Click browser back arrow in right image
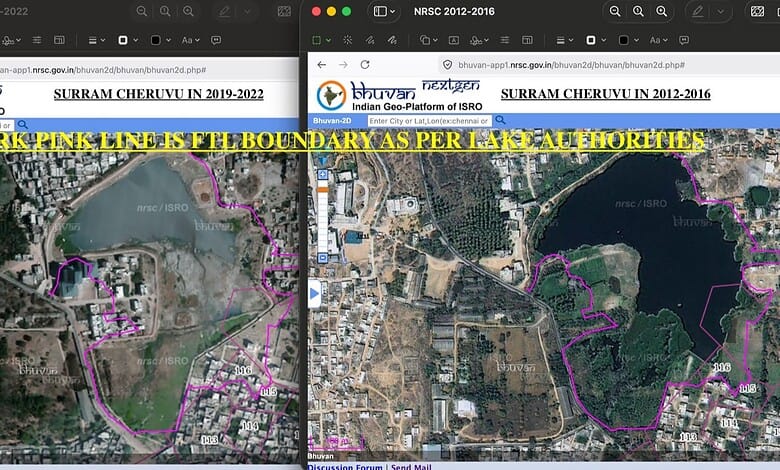Viewport: 780px width, 470px height. point(322,65)
